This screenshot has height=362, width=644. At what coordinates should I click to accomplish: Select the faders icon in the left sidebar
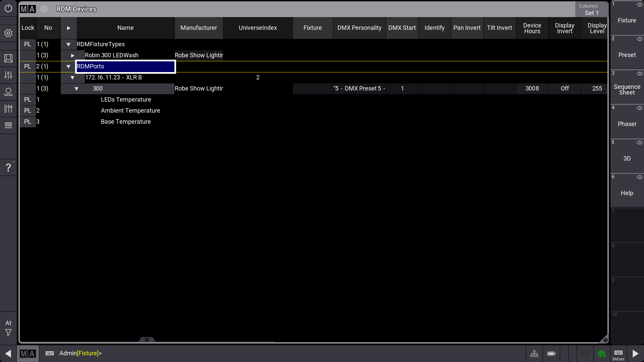[x=8, y=75]
